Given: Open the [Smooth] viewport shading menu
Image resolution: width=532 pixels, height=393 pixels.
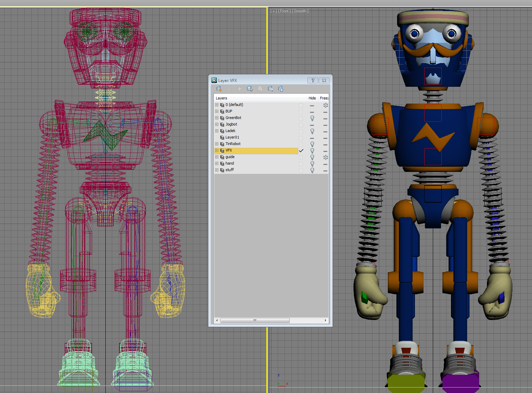Looking at the screenshot, I should (300, 11).
